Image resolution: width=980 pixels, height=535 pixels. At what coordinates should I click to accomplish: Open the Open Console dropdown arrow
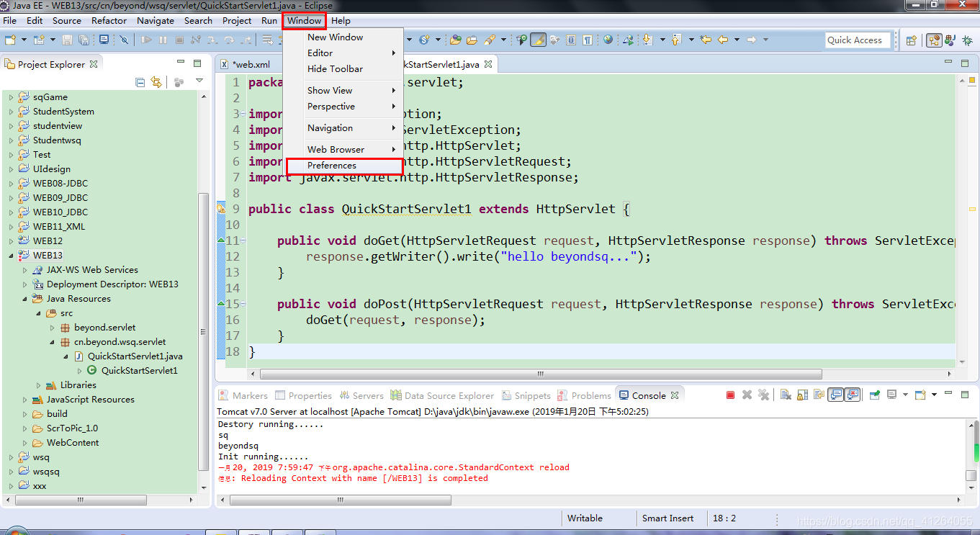934,395
